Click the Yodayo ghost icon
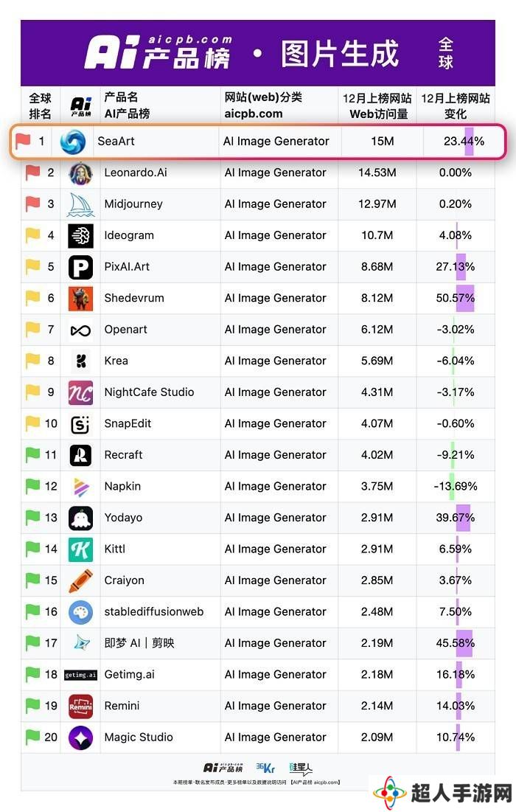This screenshot has height=812, width=516. tap(81, 518)
